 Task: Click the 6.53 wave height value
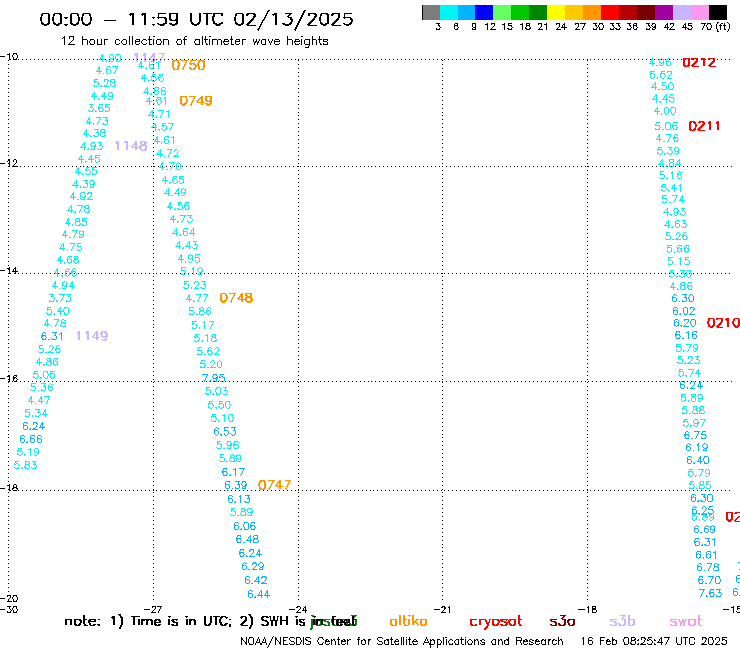225,431
